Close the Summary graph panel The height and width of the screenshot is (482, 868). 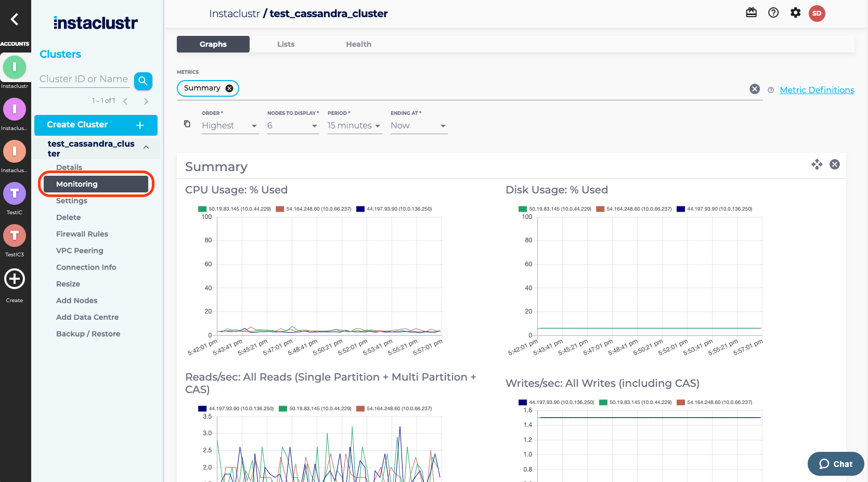pyautogui.click(x=835, y=164)
